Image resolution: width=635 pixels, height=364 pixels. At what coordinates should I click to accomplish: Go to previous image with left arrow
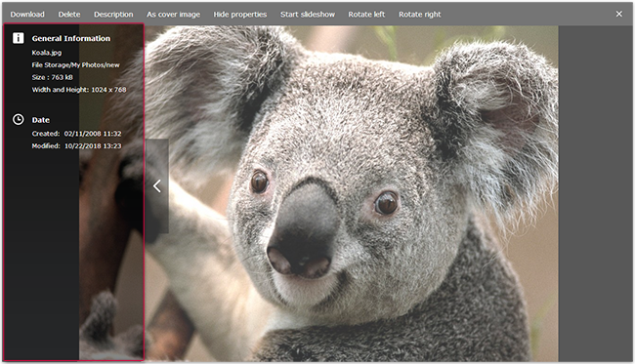tap(157, 186)
